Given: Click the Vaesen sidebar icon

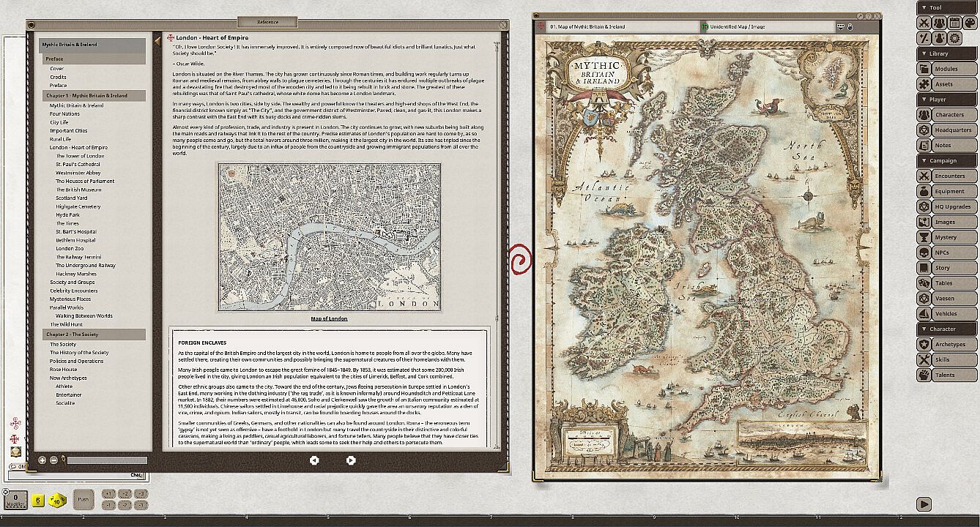Looking at the screenshot, I should [x=924, y=299].
